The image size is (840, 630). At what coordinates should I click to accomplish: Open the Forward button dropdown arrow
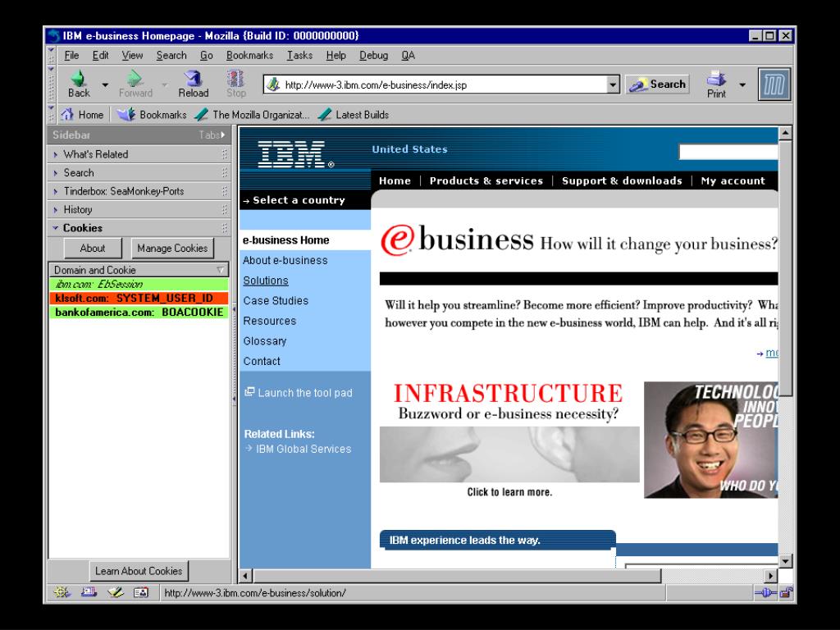point(164,84)
